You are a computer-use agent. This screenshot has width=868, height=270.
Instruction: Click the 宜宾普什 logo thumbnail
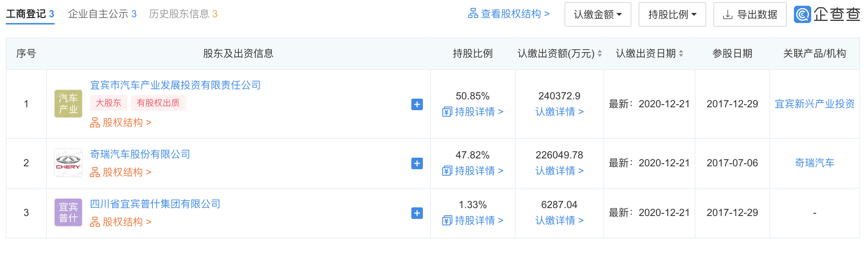pyautogui.click(x=68, y=212)
